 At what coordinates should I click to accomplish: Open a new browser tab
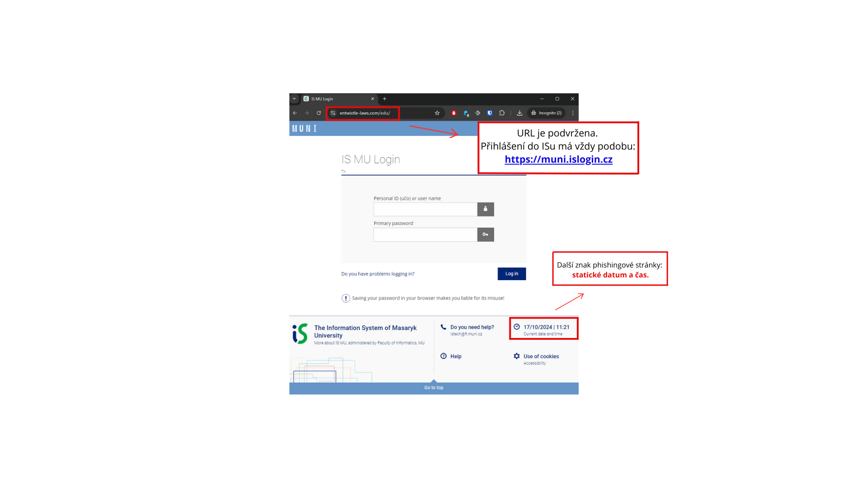[385, 99]
